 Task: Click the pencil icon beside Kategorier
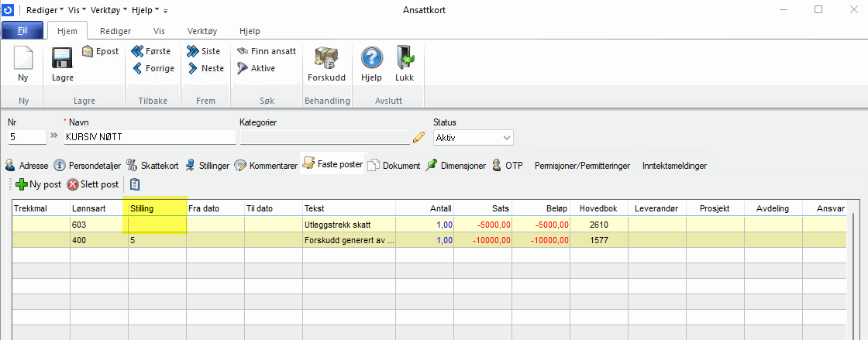(x=419, y=137)
